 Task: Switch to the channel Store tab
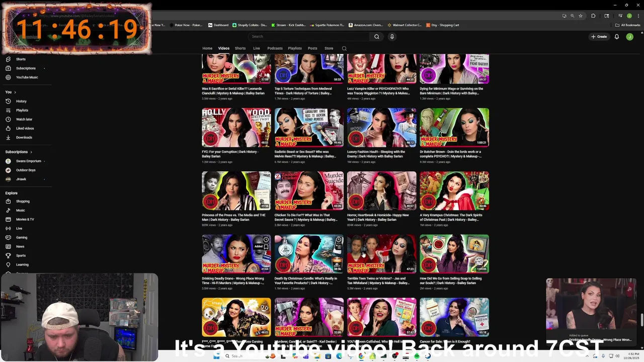[x=329, y=48]
